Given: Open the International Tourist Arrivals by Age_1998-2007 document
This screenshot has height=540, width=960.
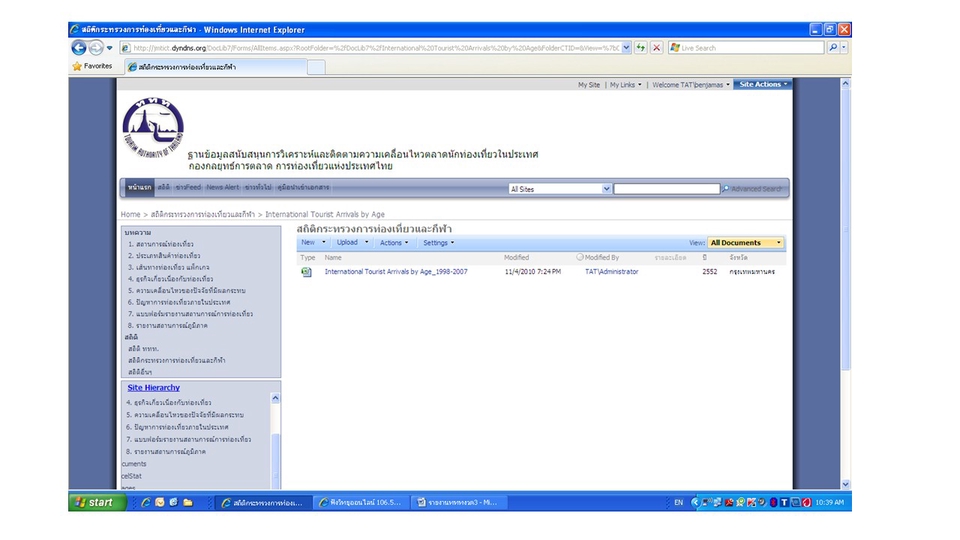Looking at the screenshot, I should (396, 272).
